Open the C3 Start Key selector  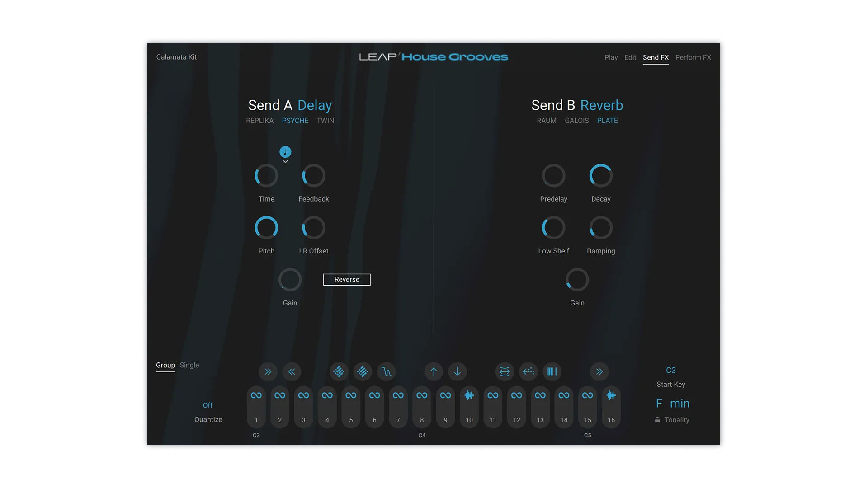(x=671, y=371)
